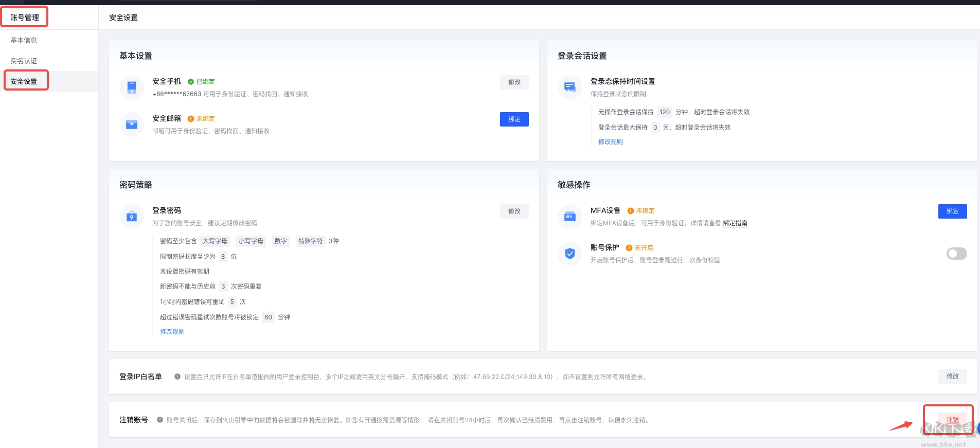980x448 pixels.
Task: Open the 绑定指南 link
Action: [735, 223]
